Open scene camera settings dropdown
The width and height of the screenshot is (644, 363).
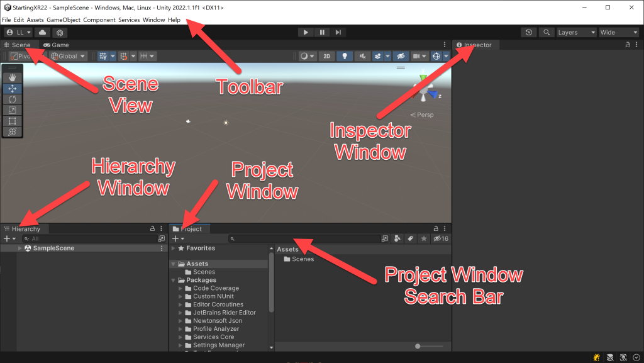pyautogui.click(x=419, y=56)
